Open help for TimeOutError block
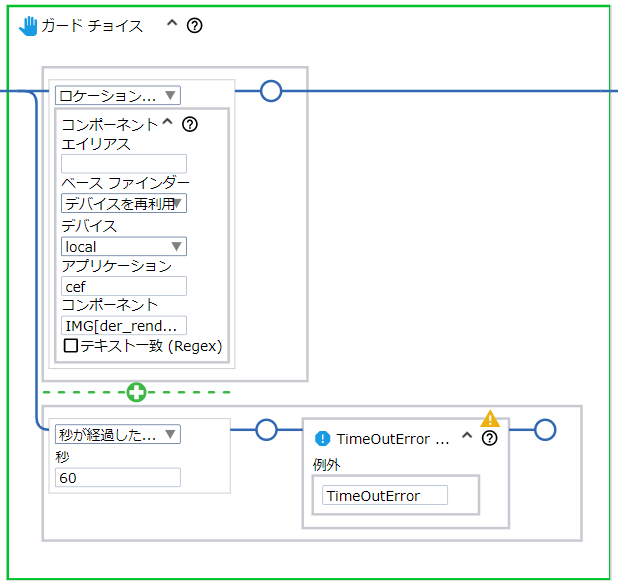 coord(489,439)
